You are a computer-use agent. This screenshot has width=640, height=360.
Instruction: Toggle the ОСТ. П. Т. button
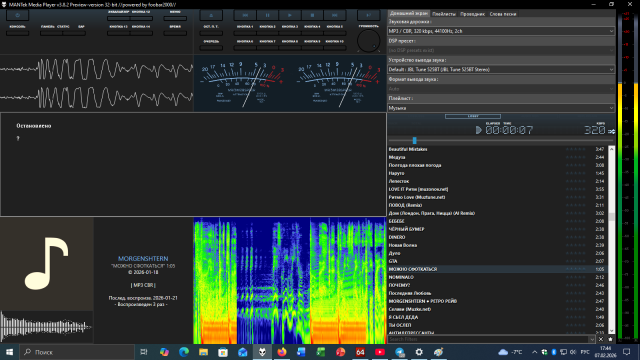click(x=211, y=33)
